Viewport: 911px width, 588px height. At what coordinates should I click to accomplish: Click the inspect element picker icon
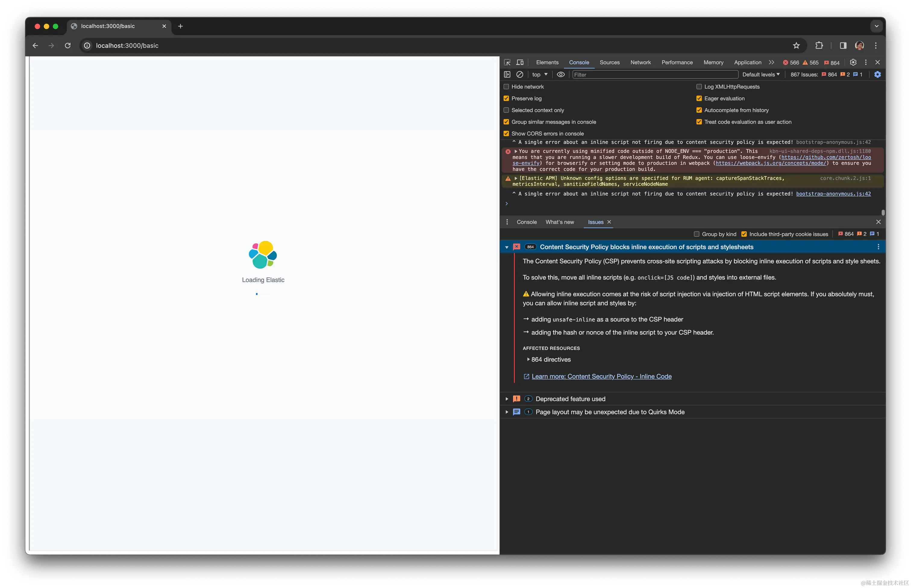point(507,62)
